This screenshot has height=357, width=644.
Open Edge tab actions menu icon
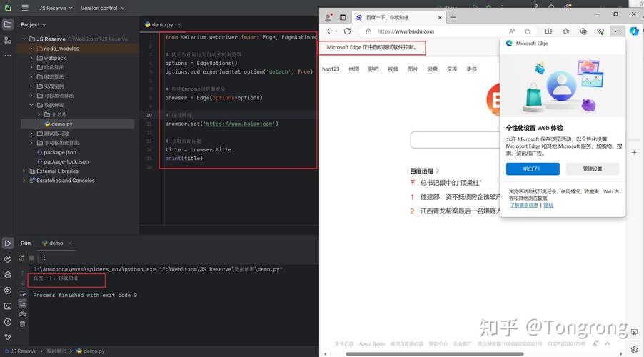(343, 17)
